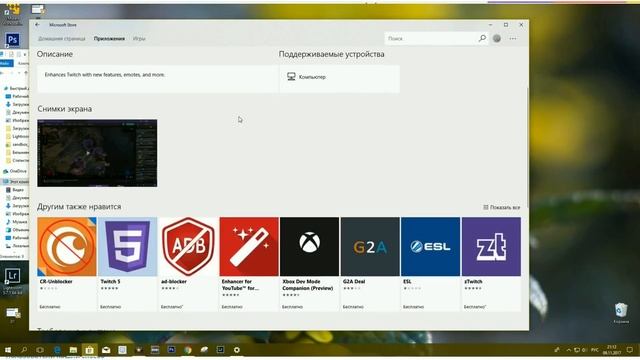
Task: Launch Google Chrome from the taskbar
Action: click(188, 350)
